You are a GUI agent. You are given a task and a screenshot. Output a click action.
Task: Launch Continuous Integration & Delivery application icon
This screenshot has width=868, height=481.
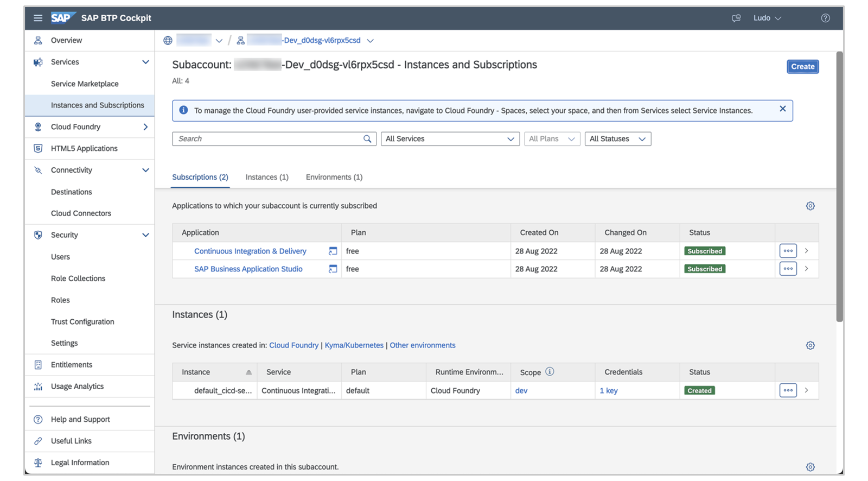coord(333,251)
